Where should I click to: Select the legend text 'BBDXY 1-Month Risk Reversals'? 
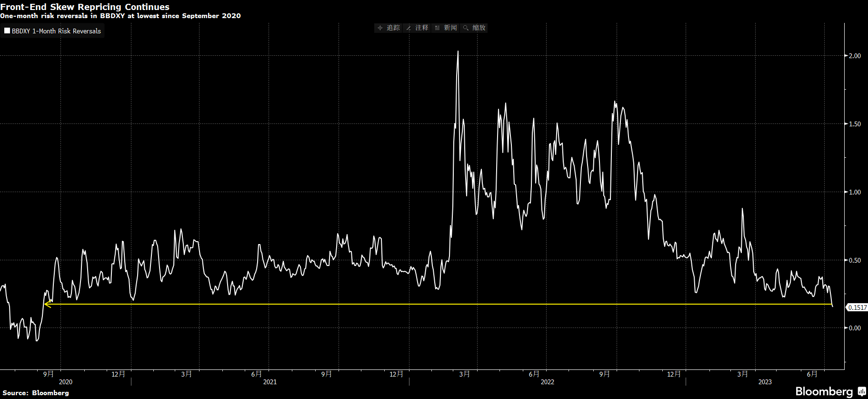(x=56, y=31)
